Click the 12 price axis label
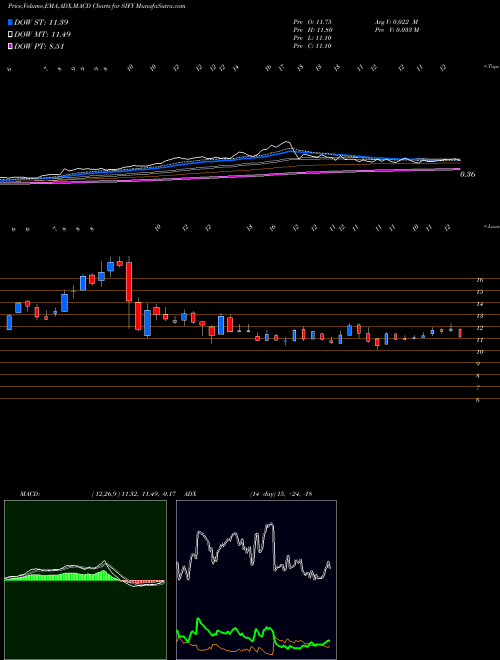This screenshot has height=660, width=500. (479, 327)
